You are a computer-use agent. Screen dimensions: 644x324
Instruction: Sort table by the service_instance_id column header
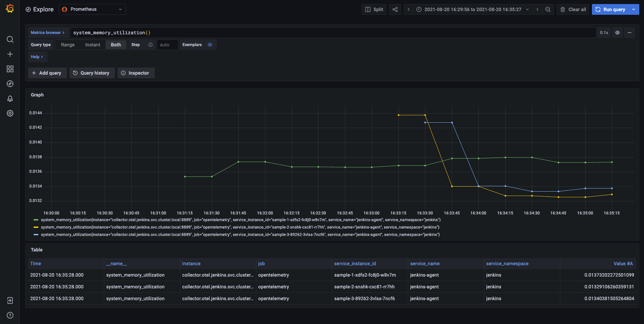click(x=355, y=264)
